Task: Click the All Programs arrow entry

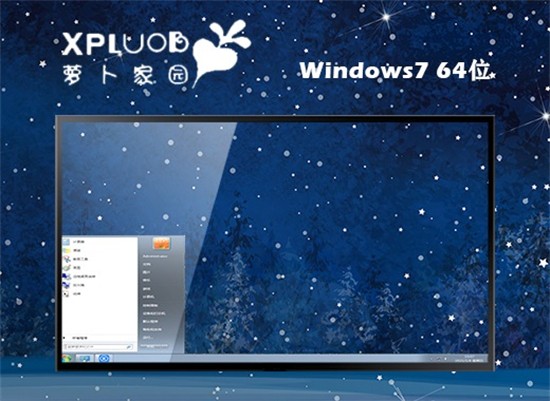Action: click(x=75, y=338)
